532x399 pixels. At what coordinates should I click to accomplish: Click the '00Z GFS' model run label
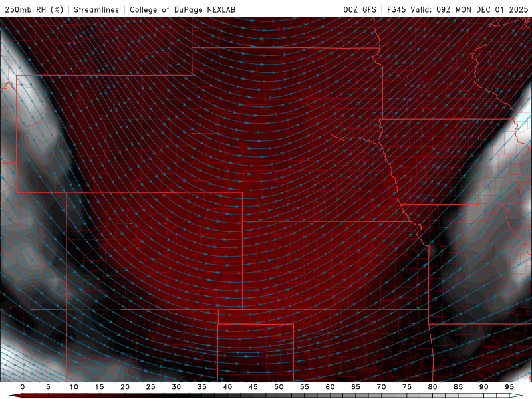coord(360,9)
